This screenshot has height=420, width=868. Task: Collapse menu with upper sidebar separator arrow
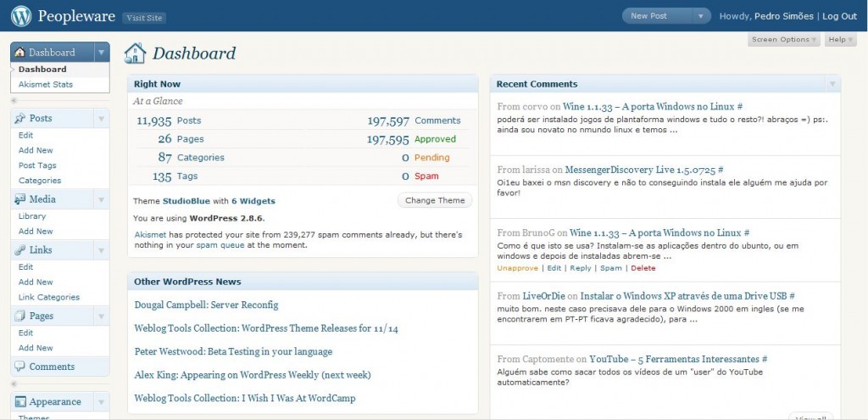click(14, 100)
